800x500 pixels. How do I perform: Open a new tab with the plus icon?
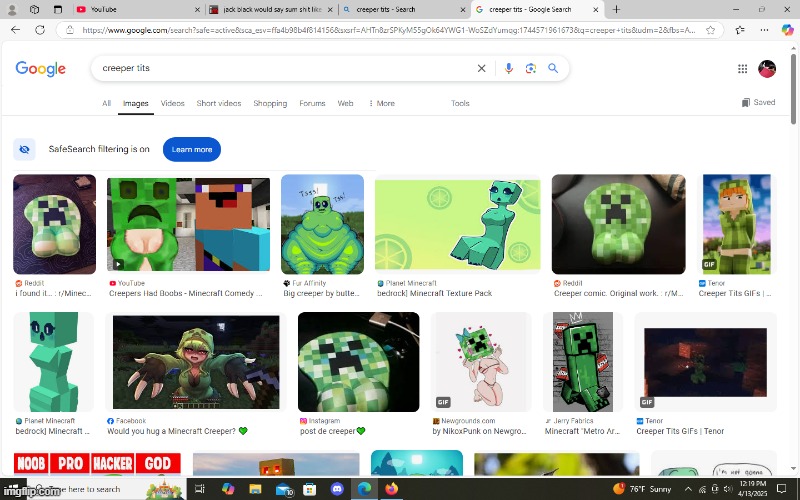(616, 9)
